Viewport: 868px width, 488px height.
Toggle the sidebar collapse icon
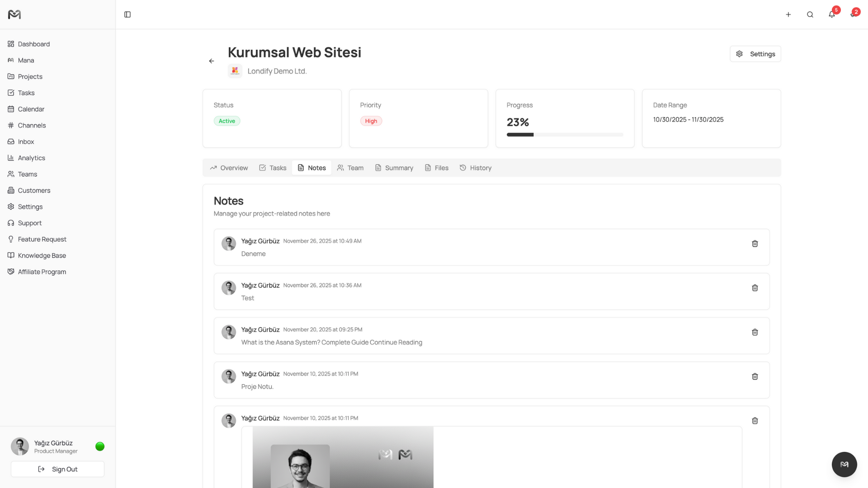[x=127, y=14]
